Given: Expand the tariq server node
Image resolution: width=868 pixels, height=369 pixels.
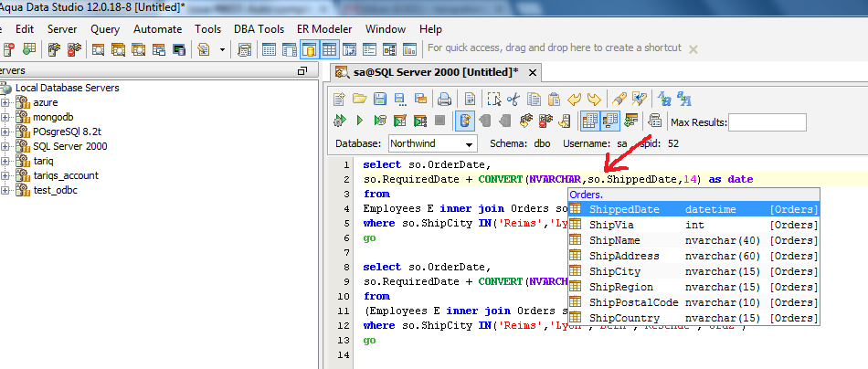Looking at the screenshot, I should (x=5, y=161).
